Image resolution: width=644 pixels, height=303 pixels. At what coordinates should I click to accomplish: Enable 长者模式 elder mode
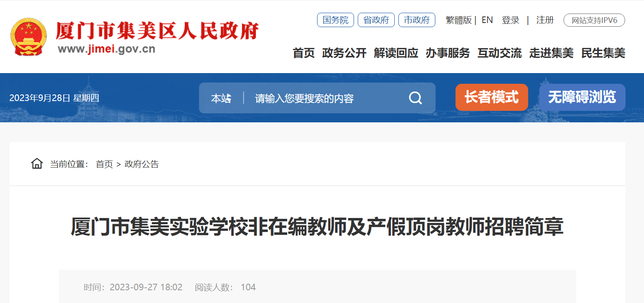point(492,97)
